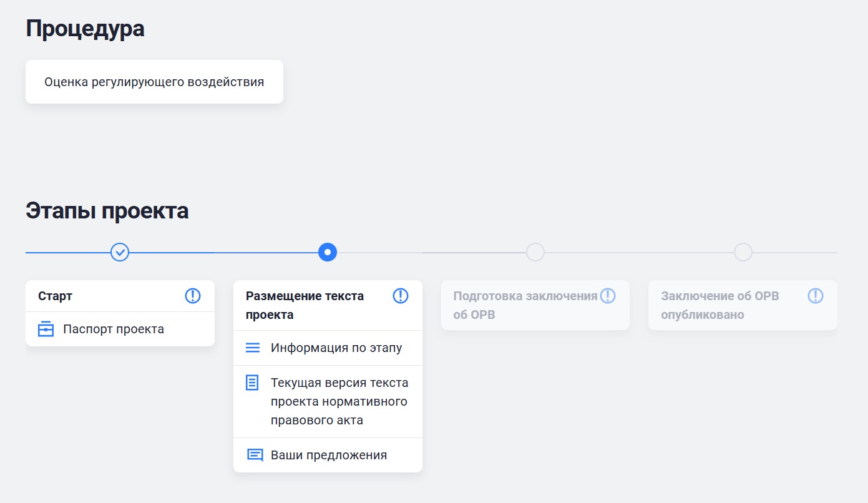Image resolution: width=868 pixels, height=503 pixels.
Task: Select the completed checkmark stage marker
Action: click(120, 252)
